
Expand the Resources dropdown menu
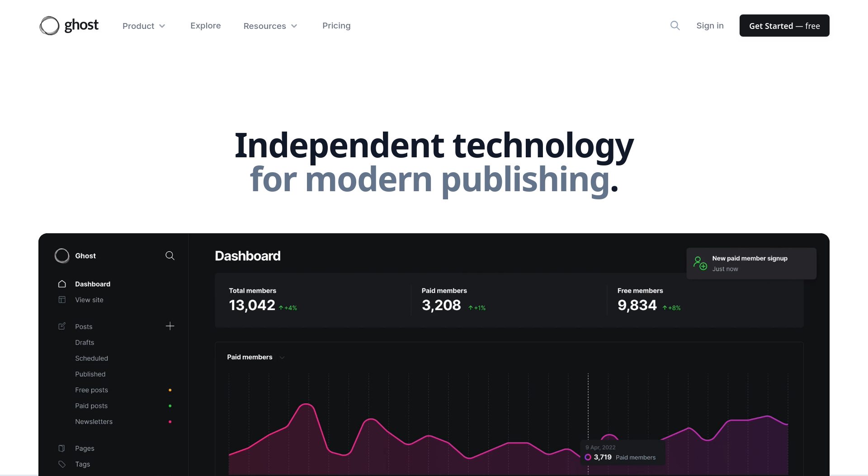pos(270,26)
